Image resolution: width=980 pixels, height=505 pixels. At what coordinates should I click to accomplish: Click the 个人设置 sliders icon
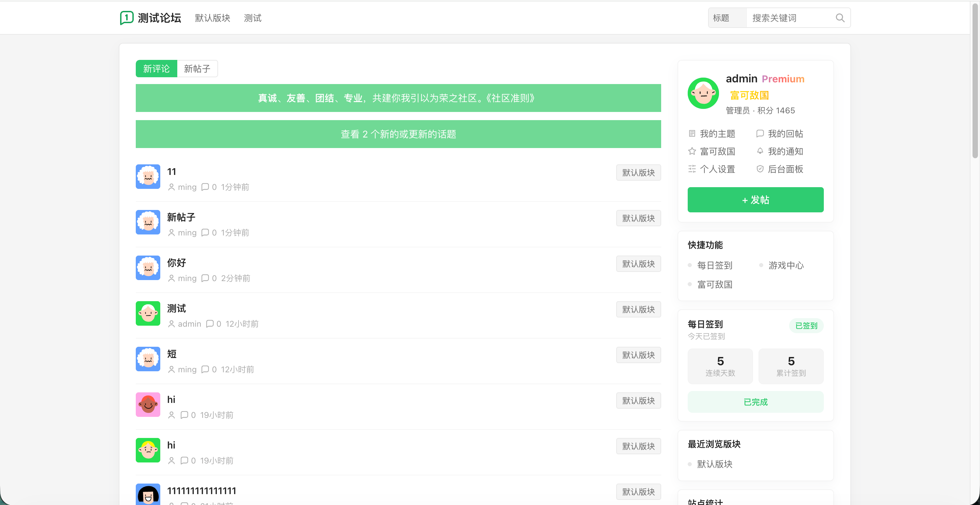coord(692,169)
